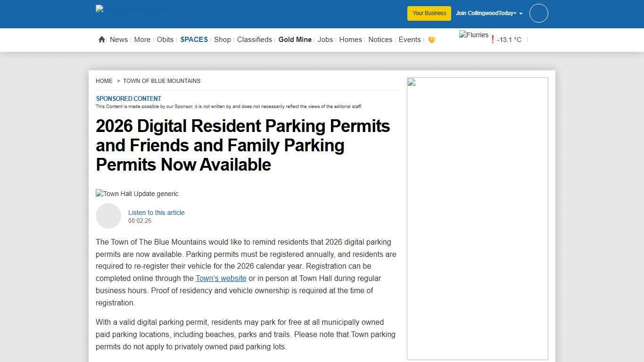Screen dimensions: 644x362
Task: Click the Town Hall Update generic image placeholder
Action: pos(137,194)
